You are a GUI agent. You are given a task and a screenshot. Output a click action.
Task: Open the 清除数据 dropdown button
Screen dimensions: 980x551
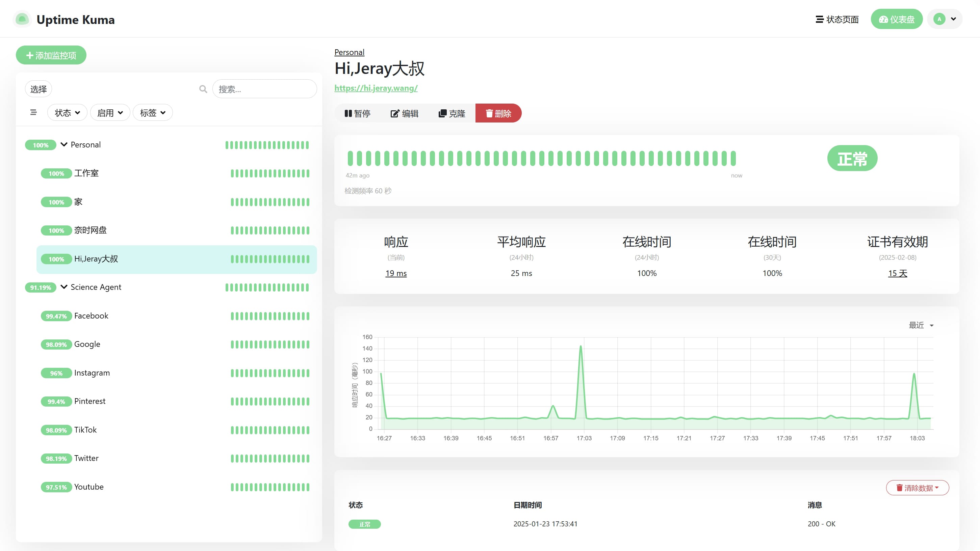[x=917, y=488]
